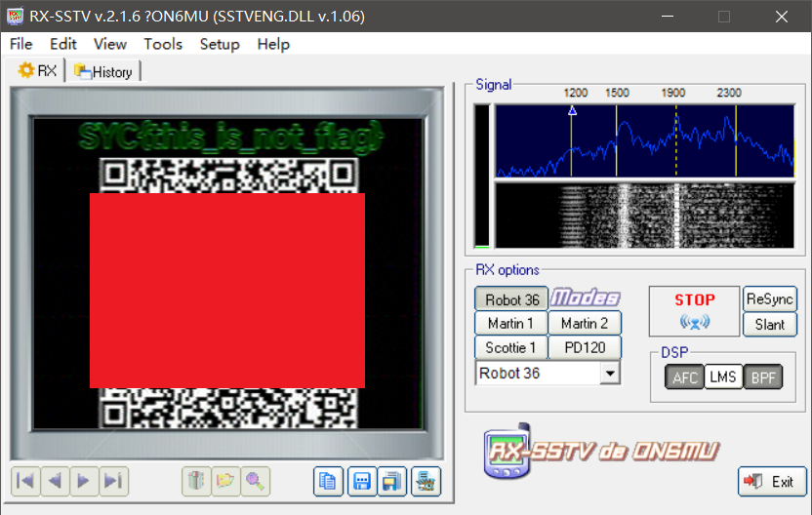
Task: Switch to the RX tab
Action: click(x=36, y=70)
